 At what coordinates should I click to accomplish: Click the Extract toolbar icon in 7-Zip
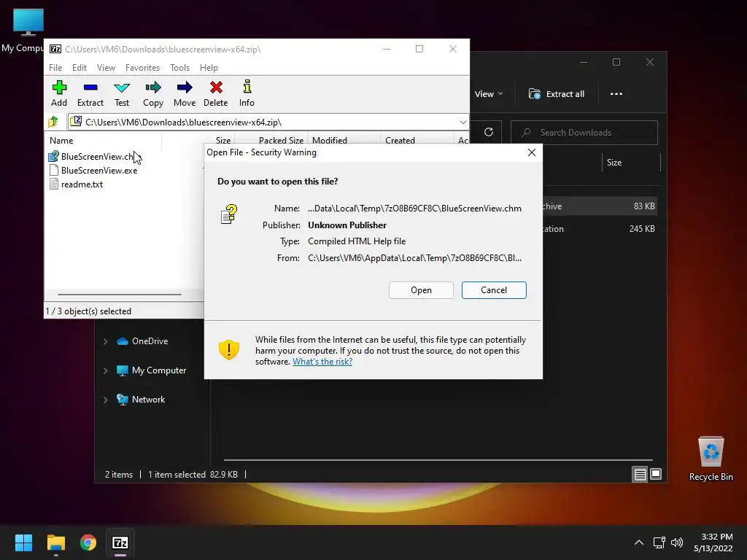tap(90, 93)
